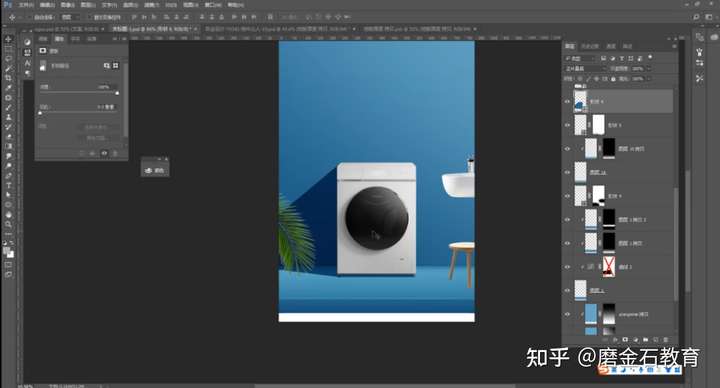This screenshot has width=720, height=388.
Task: Toggle visibility of the red X curves layer
Action: 568,267
